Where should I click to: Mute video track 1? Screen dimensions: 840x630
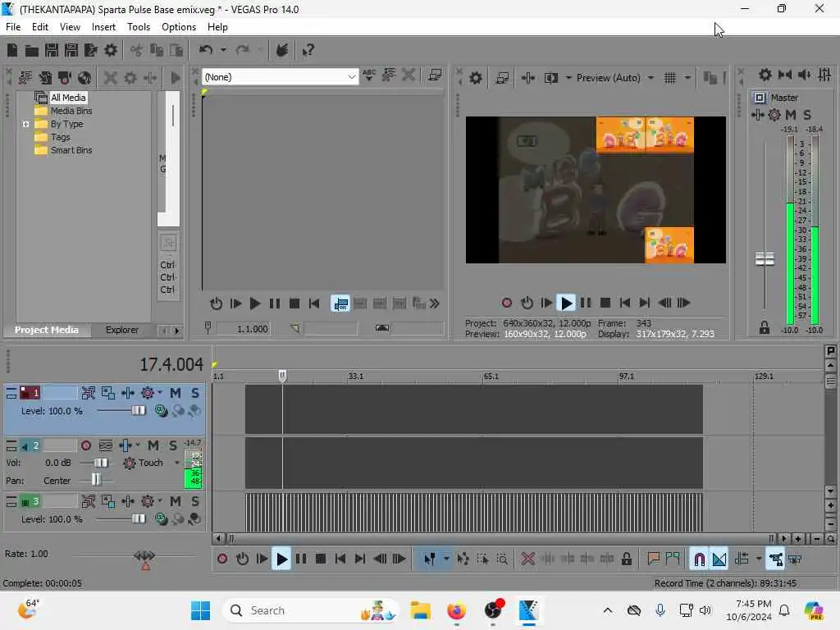[x=176, y=393]
